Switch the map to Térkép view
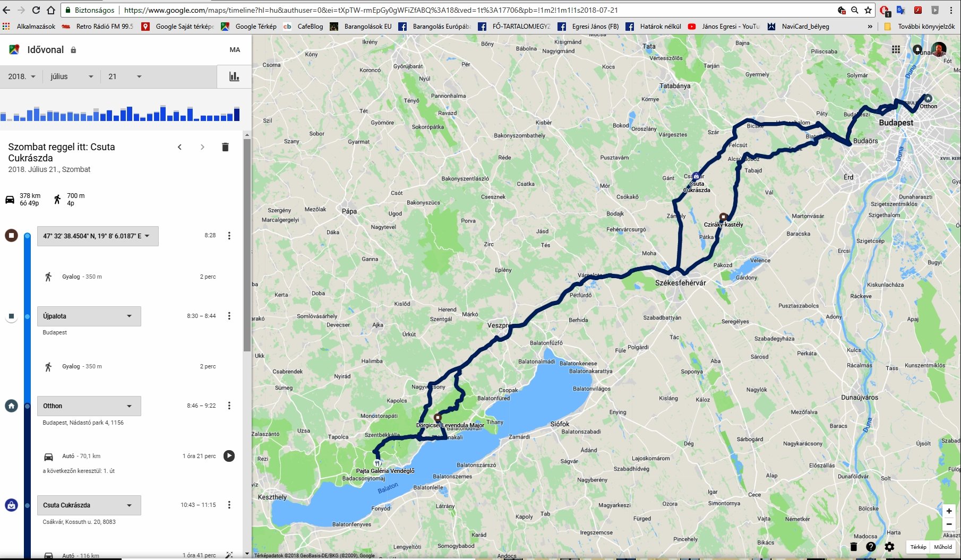961x560 pixels. pos(918,547)
